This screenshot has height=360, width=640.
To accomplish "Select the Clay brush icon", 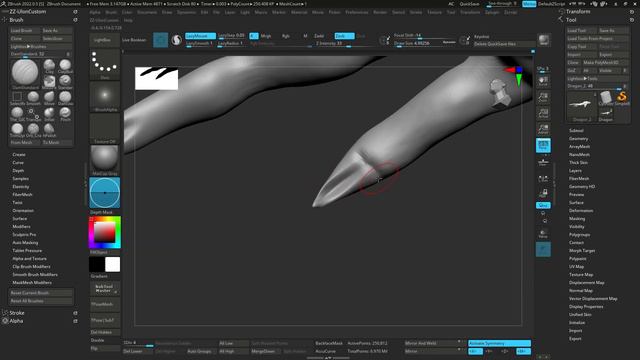I will coord(49,65).
